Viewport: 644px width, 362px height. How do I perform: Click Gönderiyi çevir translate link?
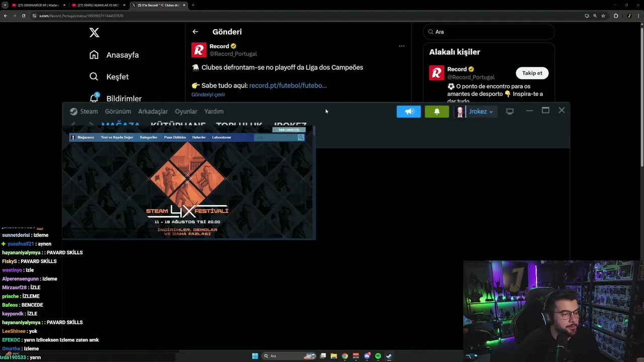click(x=208, y=95)
